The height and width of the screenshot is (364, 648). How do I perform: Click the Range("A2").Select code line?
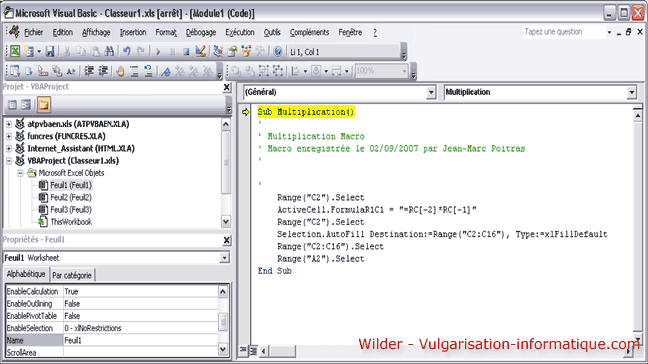321,259
